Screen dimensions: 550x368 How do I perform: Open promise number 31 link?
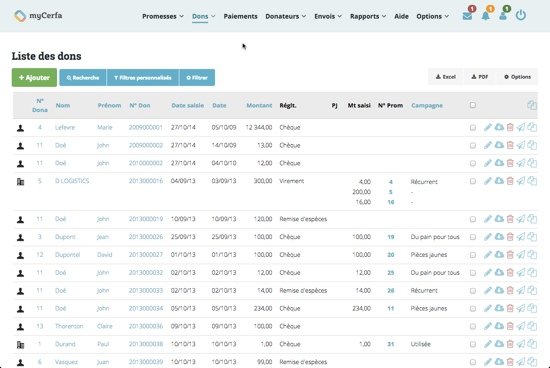391,344
